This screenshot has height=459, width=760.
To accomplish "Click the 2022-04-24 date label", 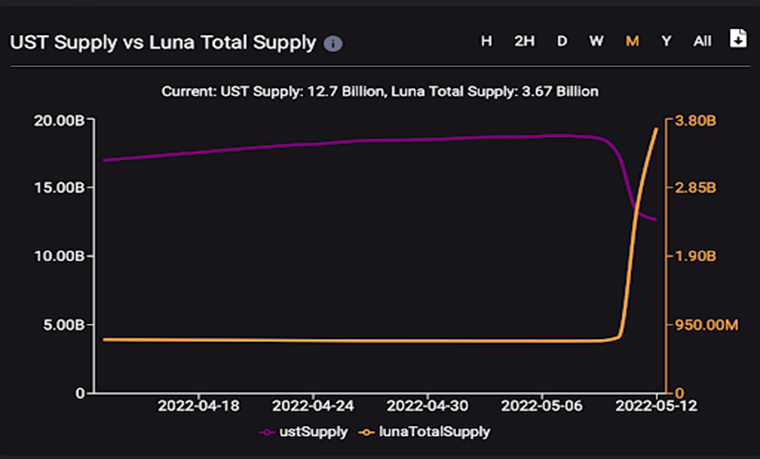I will point(313,406).
